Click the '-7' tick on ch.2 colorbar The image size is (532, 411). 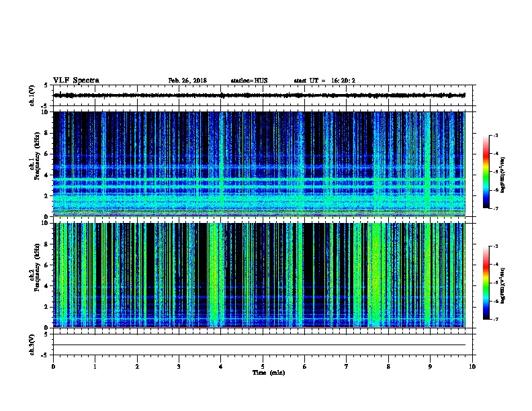tap(495, 320)
